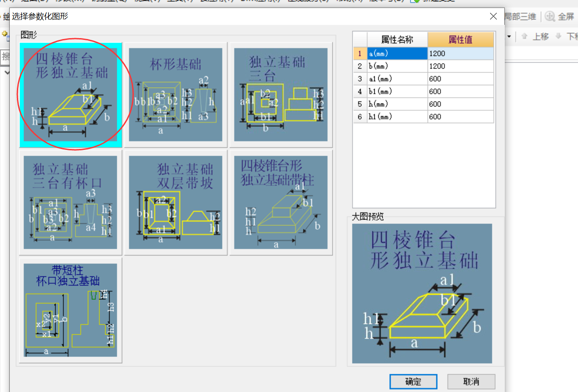Open the dropdown arrow beside 上移
Viewport: 578px width, 392px height.
point(509,37)
